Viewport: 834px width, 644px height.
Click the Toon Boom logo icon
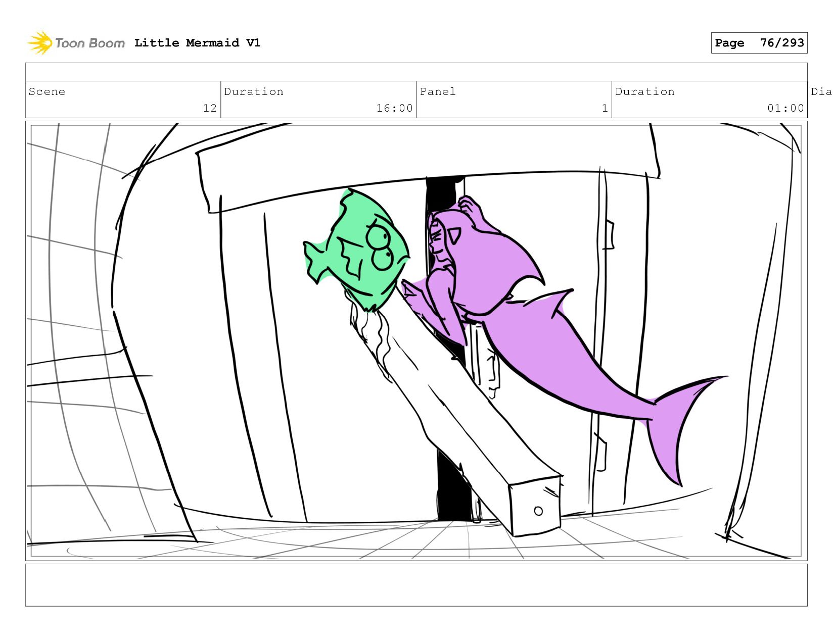click(x=40, y=43)
